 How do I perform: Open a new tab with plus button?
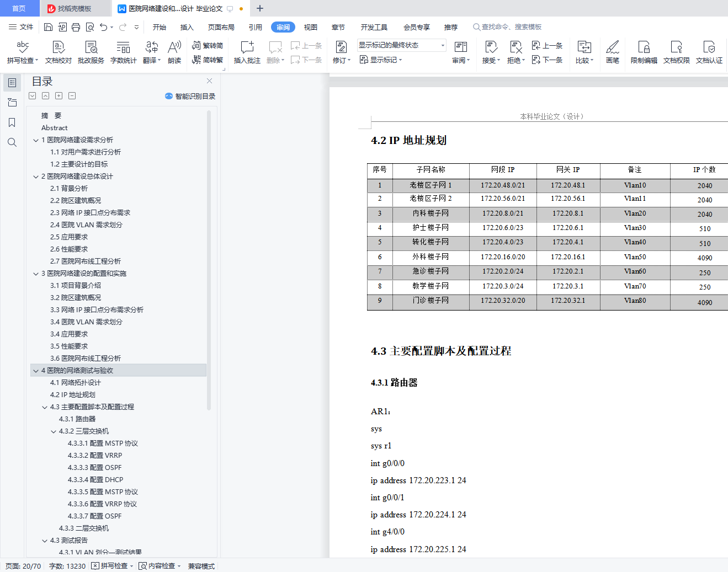point(260,8)
